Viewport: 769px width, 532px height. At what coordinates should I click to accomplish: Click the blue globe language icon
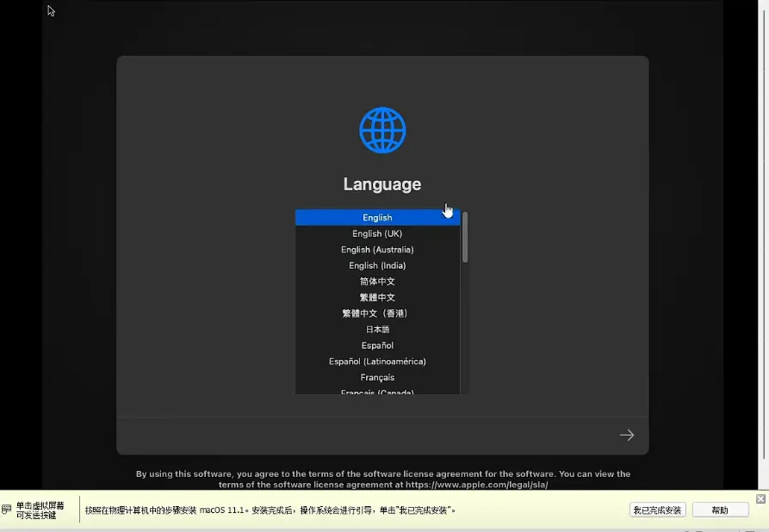382,130
